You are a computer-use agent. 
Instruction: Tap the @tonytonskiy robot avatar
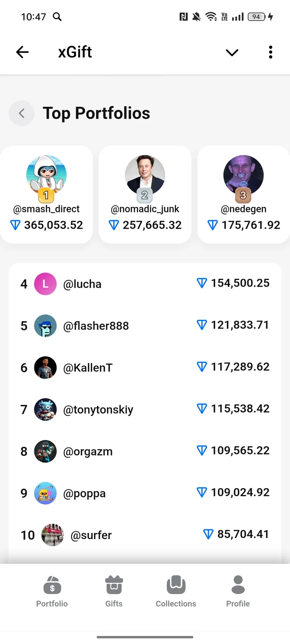click(46, 410)
